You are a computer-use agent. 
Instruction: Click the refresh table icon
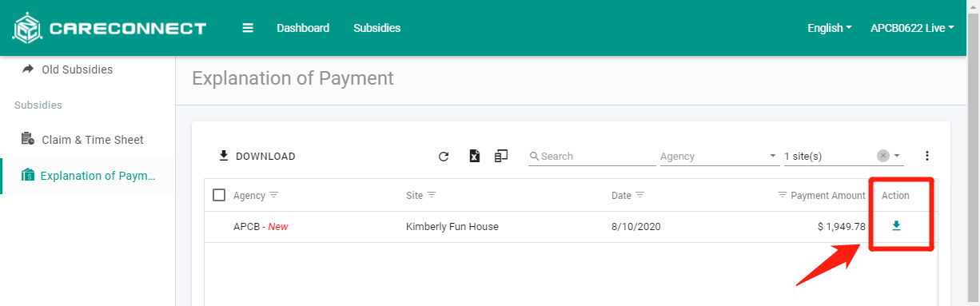pos(444,157)
